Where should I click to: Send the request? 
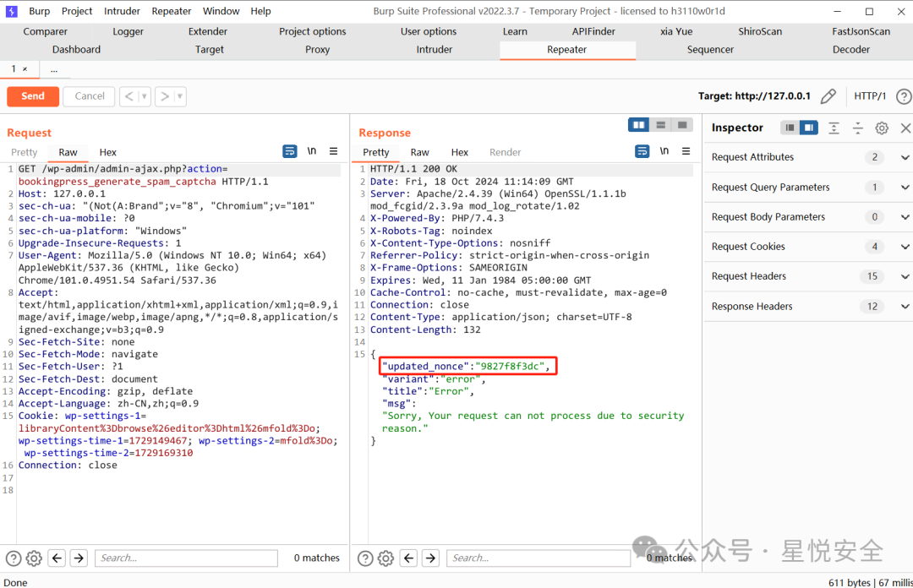[33, 96]
